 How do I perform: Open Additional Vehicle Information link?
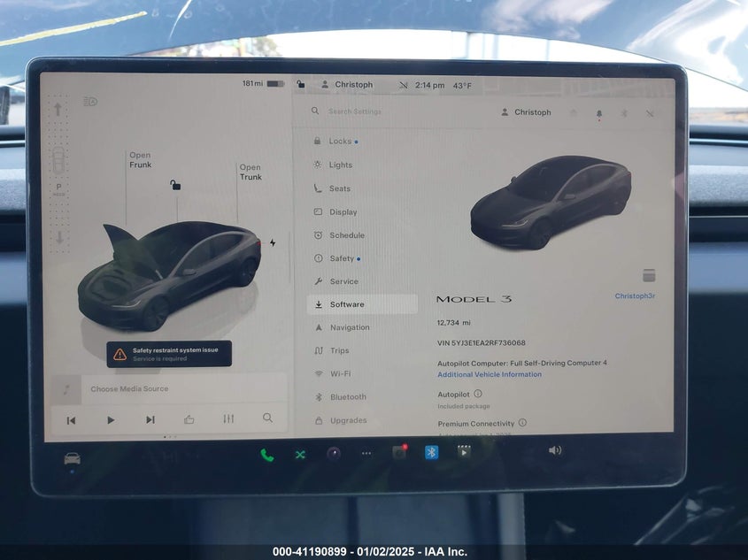coord(490,374)
